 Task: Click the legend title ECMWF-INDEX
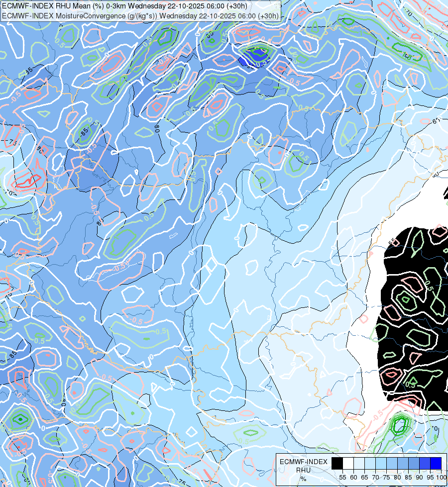[x=304, y=462]
